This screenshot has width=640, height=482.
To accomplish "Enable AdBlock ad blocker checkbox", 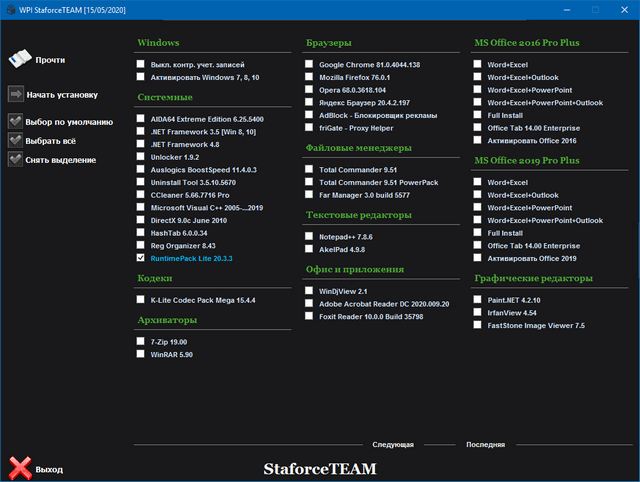I will click(x=309, y=115).
